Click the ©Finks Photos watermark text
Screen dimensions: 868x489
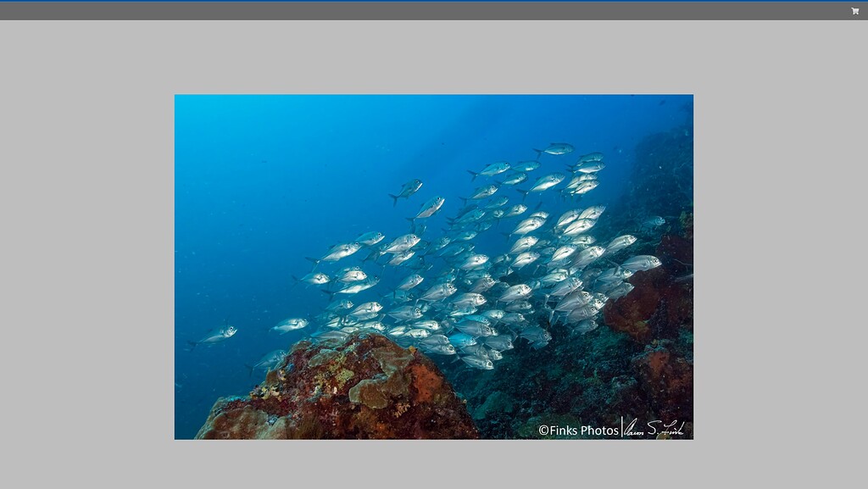coord(578,430)
